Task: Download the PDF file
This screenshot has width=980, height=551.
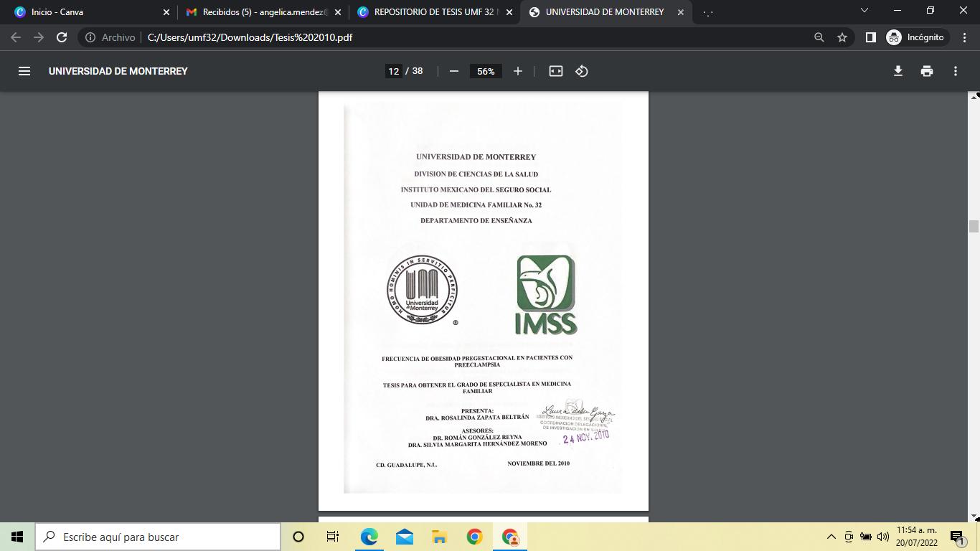Action: coord(897,71)
